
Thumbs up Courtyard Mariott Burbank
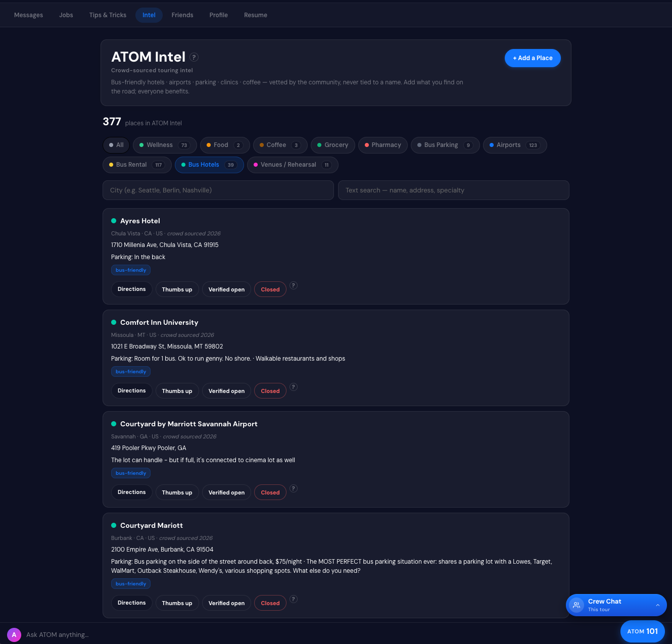tap(177, 603)
